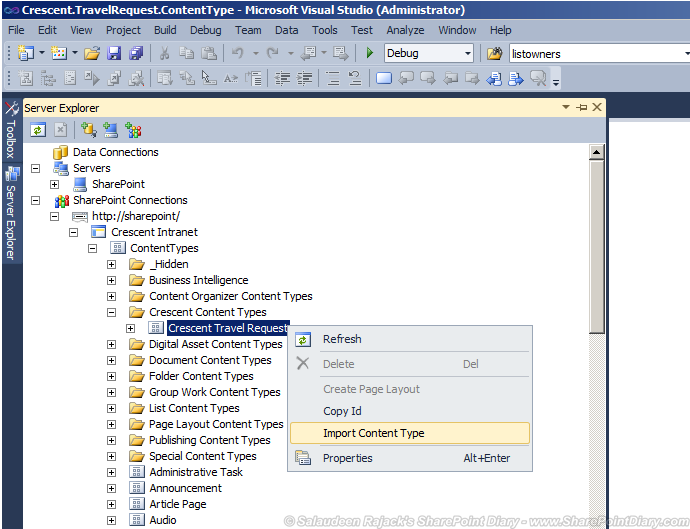Image resolution: width=690 pixels, height=529 pixels.
Task: Choose Delete in the context menu
Action: (410, 364)
